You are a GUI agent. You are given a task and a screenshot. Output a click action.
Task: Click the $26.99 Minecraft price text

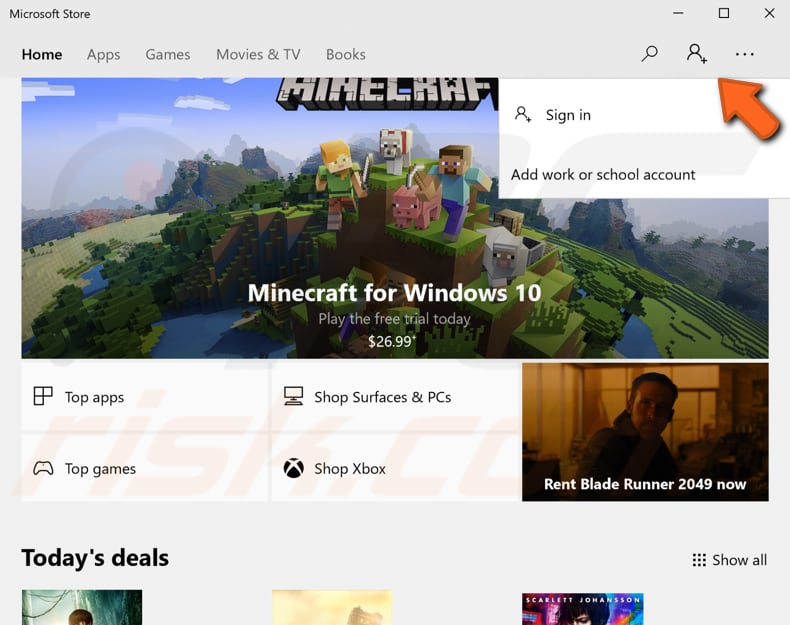[x=392, y=341]
